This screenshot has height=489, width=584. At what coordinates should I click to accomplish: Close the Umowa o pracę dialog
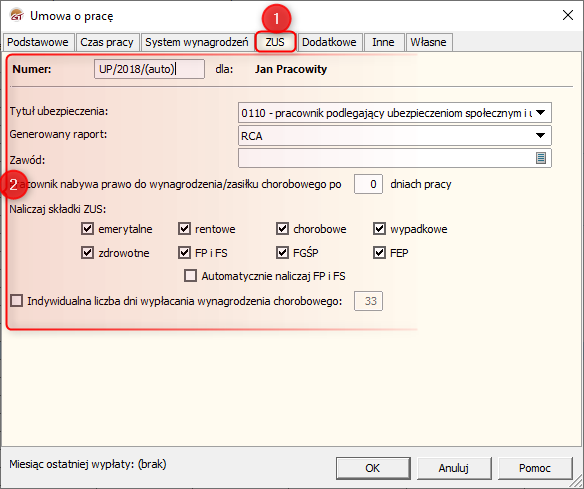(568, 15)
